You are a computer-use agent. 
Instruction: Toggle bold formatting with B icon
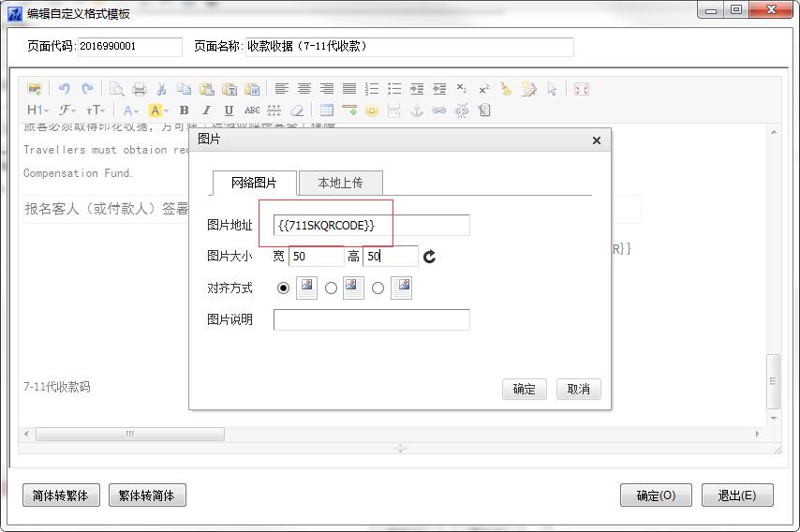(x=184, y=111)
